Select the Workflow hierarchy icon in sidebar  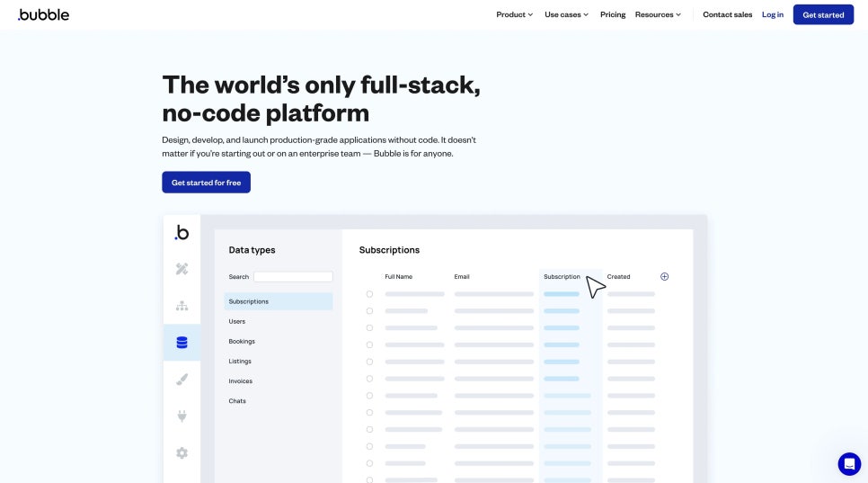coord(182,306)
